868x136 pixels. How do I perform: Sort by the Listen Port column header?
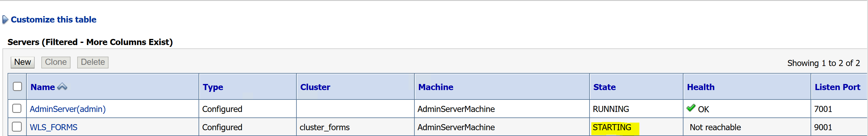pyautogui.click(x=837, y=87)
